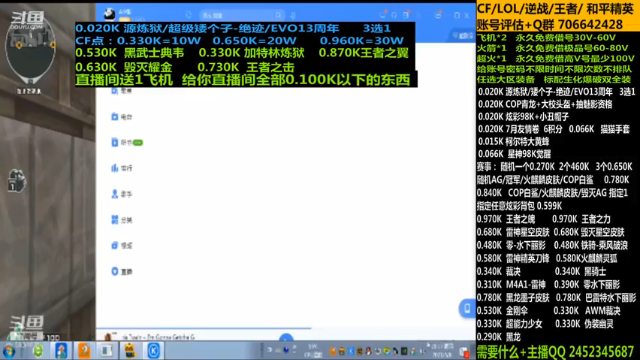Click the playback progress bar at bottom
Viewport: 640px width, 360px height.
(286, 328)
